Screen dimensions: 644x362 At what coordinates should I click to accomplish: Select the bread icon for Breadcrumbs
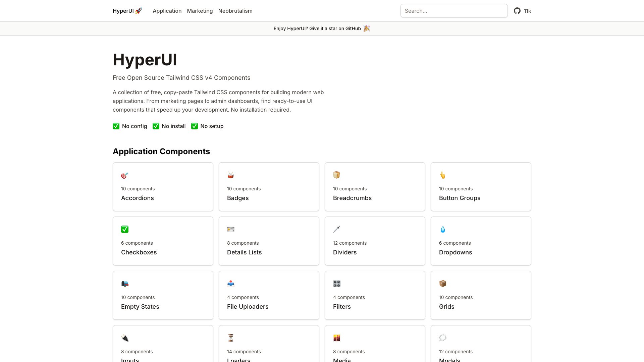(336, 175)
